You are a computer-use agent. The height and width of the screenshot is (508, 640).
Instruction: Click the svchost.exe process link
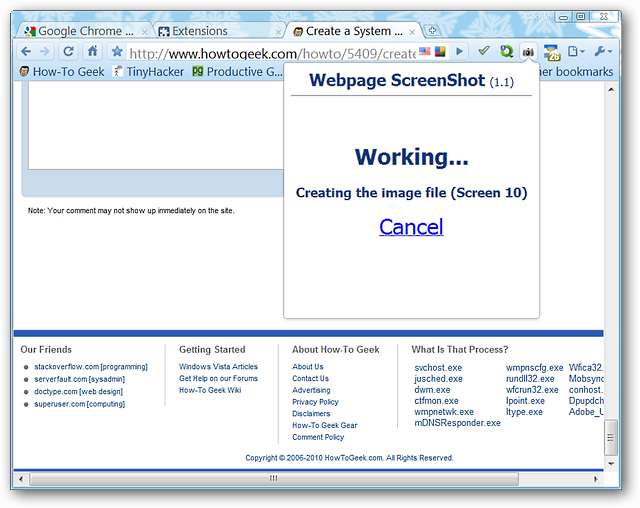[x=438, y=368]
